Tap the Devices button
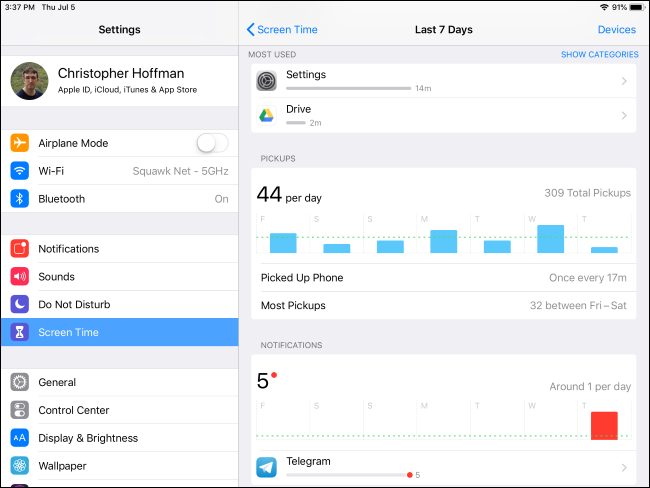The width and height of the screenshot is (650, 488). 616,30
